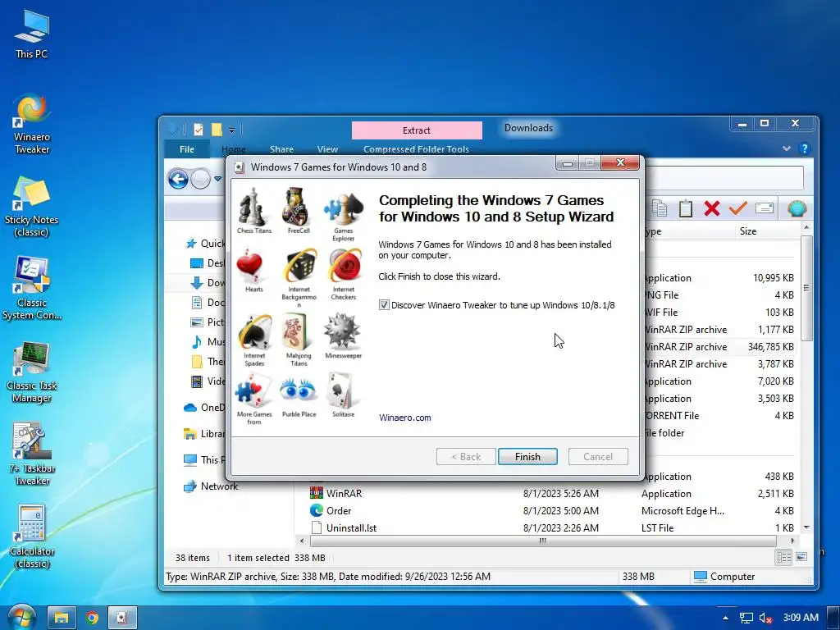Click the Internet Backgammon icon
The width and height of the screenshot is (840, 630).
[x=299, y=267]
